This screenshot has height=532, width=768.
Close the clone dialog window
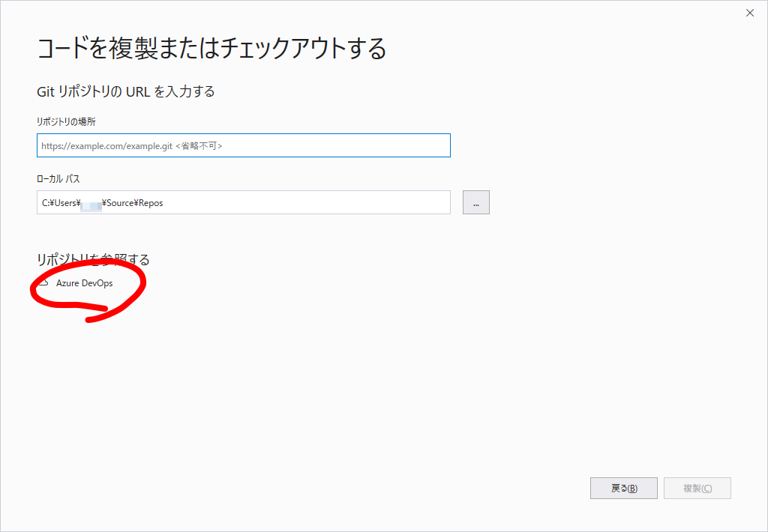click(x=750, y=13)
